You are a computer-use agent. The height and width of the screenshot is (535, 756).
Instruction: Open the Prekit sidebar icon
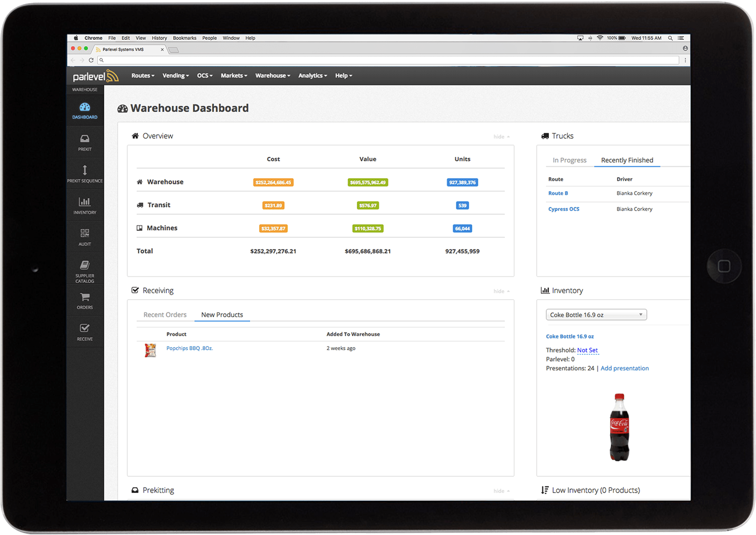point(85,139)
